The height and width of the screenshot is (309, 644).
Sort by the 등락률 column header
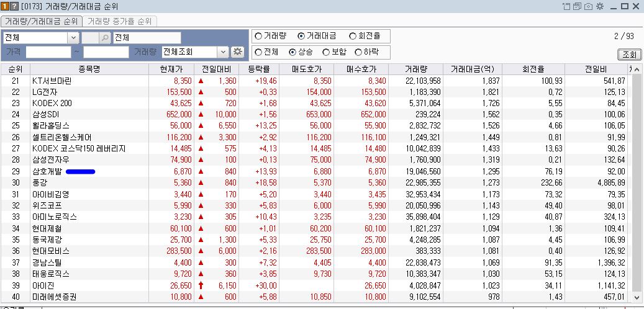(259, 69)
